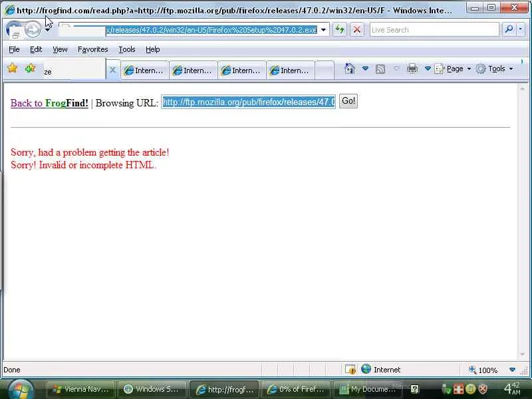Close the current tab with its X
Screen dimensions: 532x399
coord(112,70)
